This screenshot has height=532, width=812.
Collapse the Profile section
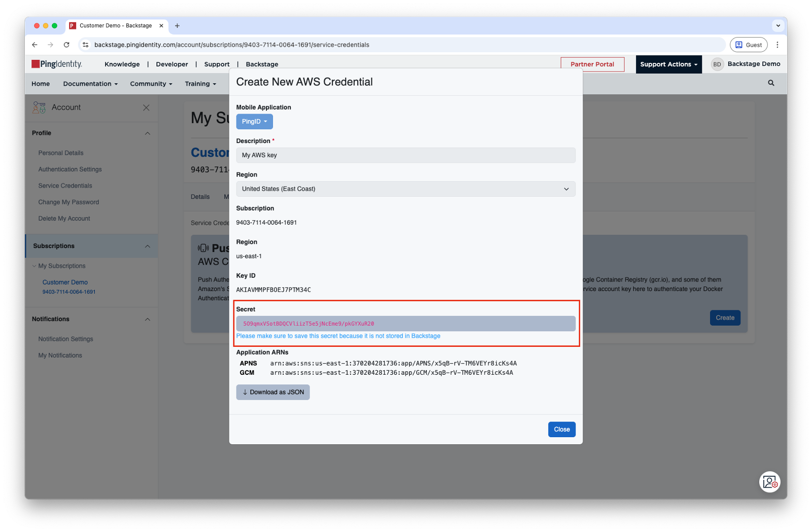click(x=147, y=133)
